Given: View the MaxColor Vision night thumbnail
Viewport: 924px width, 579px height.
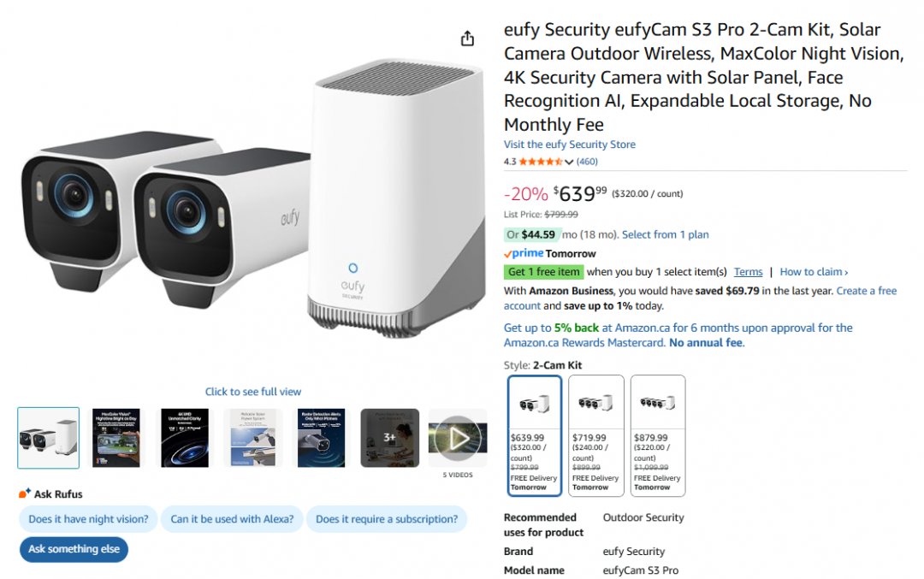Looking at the screenshot, I should [116, 438].
